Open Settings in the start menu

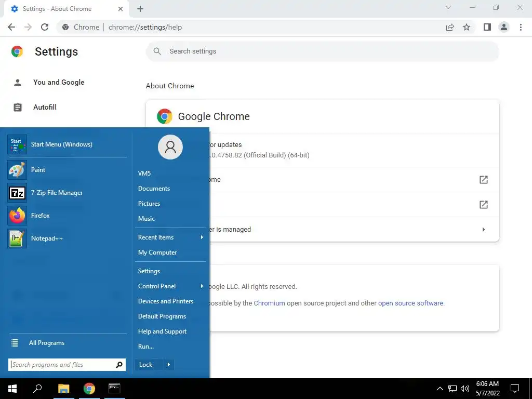pos(149,271)
